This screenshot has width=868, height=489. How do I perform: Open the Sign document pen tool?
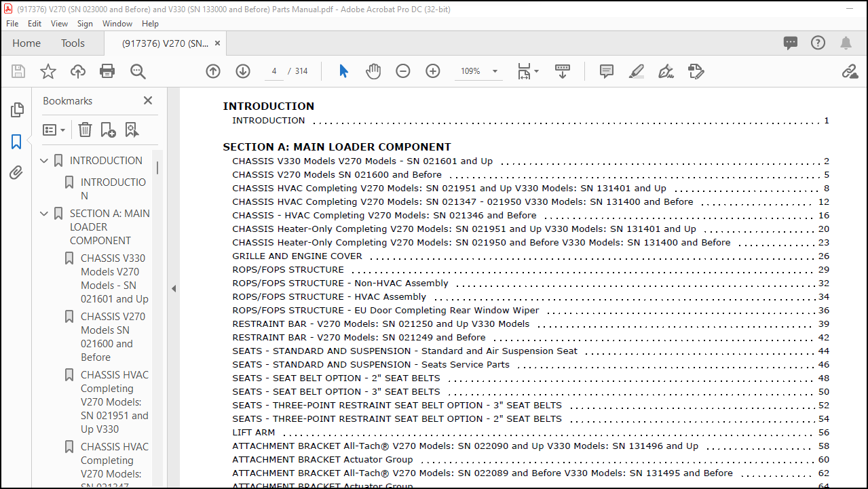coord(666,71)
